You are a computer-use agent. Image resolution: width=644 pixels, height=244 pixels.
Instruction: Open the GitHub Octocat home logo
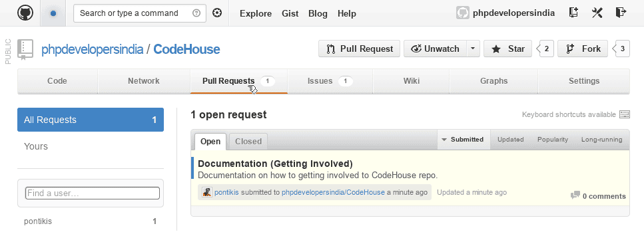25,13
